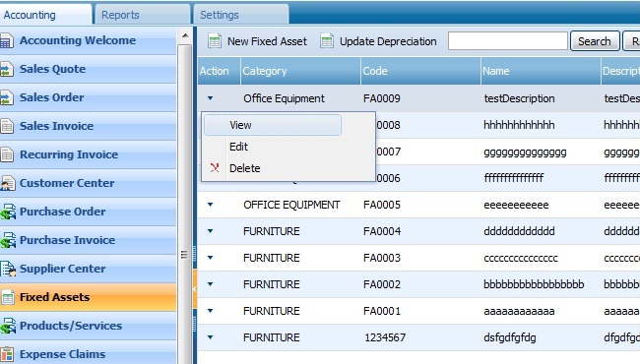
Task: Sort by the Category column header
Action: [300, 71]
